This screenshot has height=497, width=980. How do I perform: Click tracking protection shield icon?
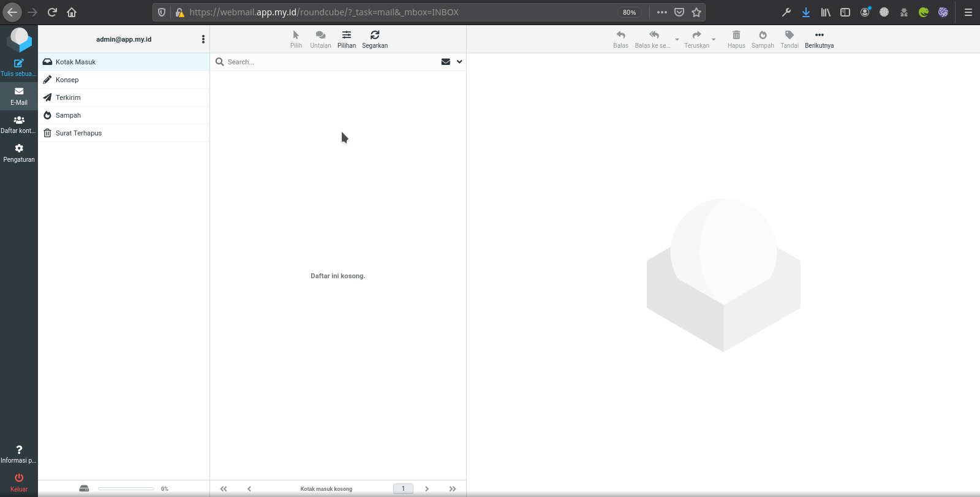coord(162,12)
